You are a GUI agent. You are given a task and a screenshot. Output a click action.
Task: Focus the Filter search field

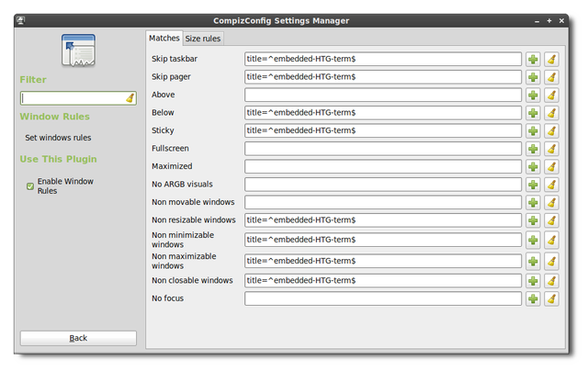pos(78,98)
